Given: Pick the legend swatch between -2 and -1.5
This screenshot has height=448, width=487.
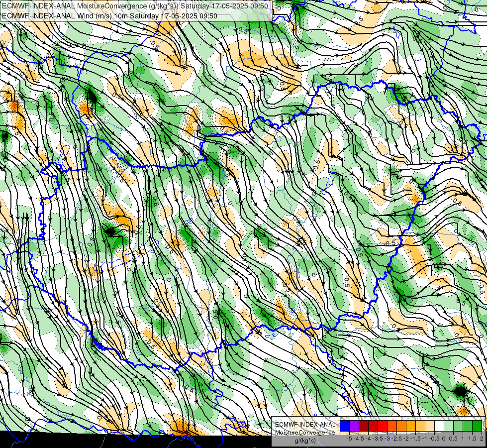Looking at the screenshot, I should pos(411,426).
